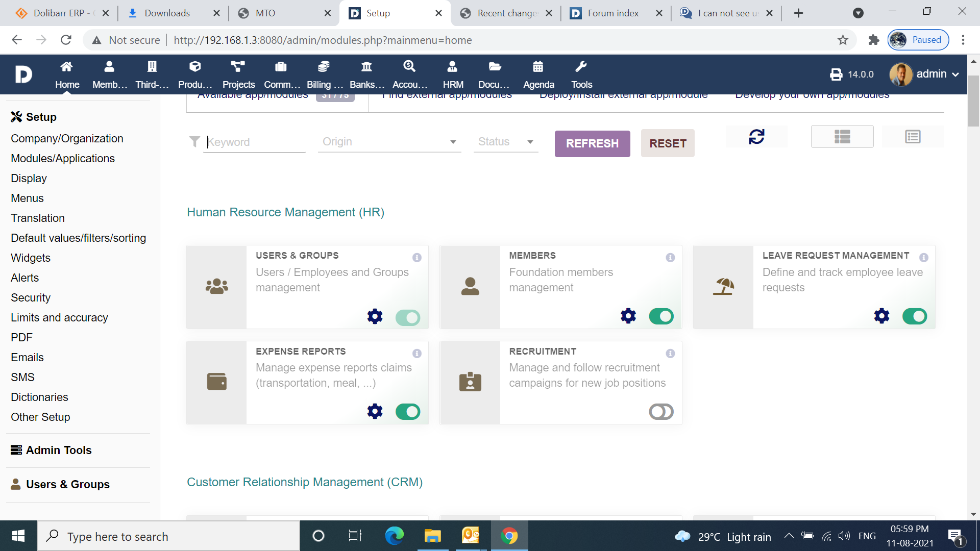Disable the Members module toggle
This screenshot has width=980, height=551.
coord(661,316)
